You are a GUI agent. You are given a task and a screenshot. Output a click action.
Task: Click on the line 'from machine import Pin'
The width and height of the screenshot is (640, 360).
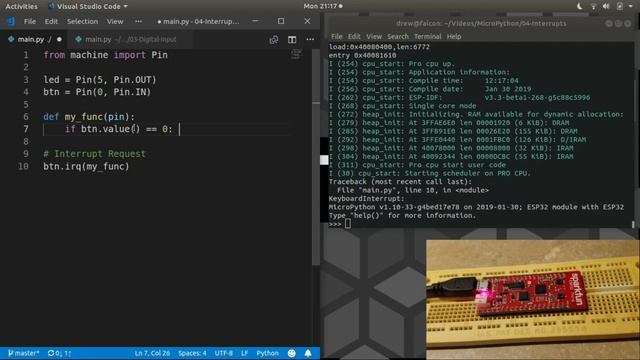(x=105, y=55)
